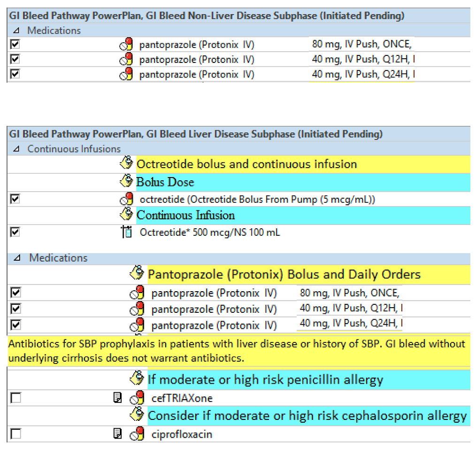
Task: Collapse Medications section in Liver Disease Subphase
Action: (x=17, y=258)
